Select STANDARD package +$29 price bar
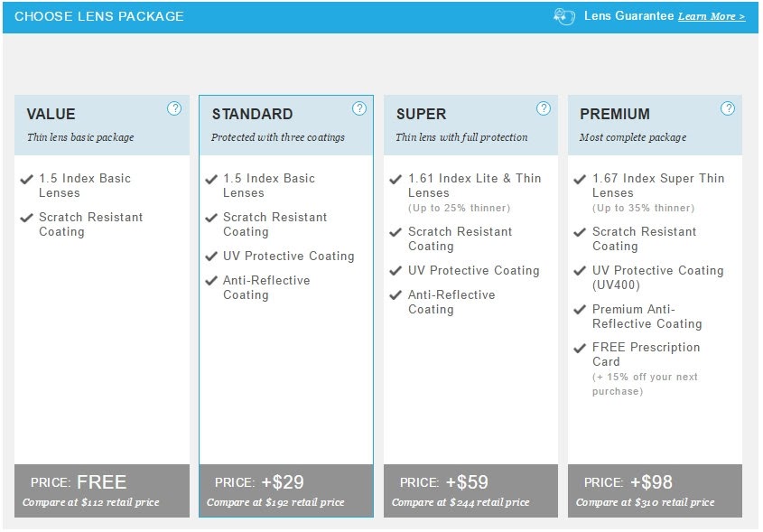Viewport: 763px width, 532px height. point(286,490)
